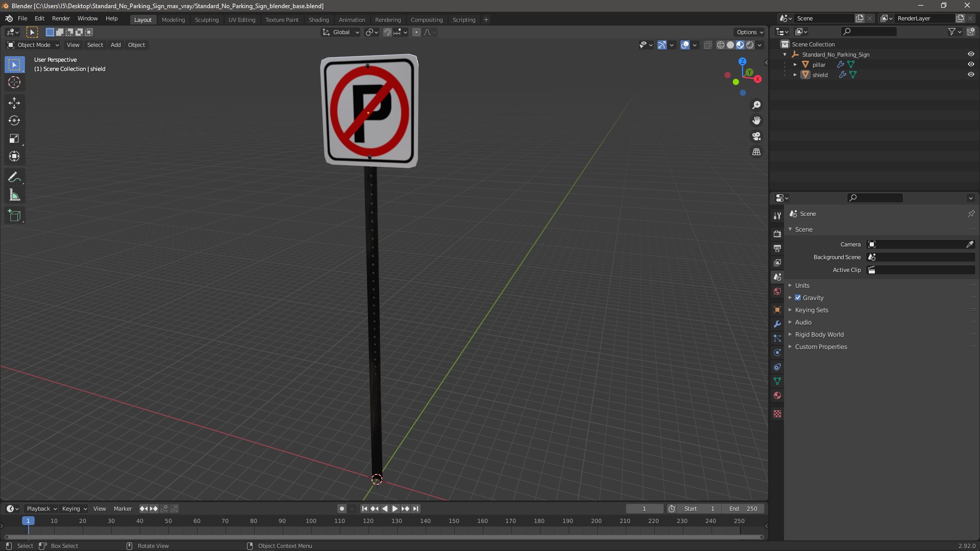Select the Annotate tool icon

14,177
